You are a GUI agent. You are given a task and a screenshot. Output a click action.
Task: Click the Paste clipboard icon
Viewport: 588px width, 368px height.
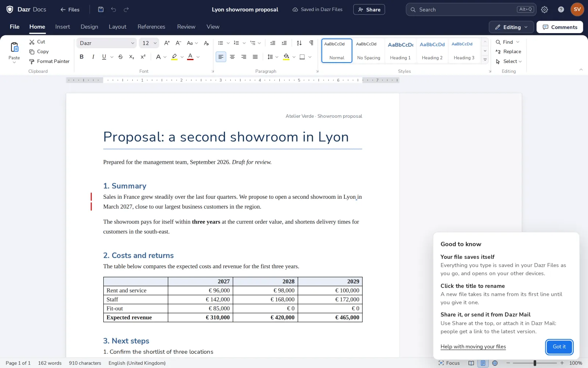(x=14, y=47)
